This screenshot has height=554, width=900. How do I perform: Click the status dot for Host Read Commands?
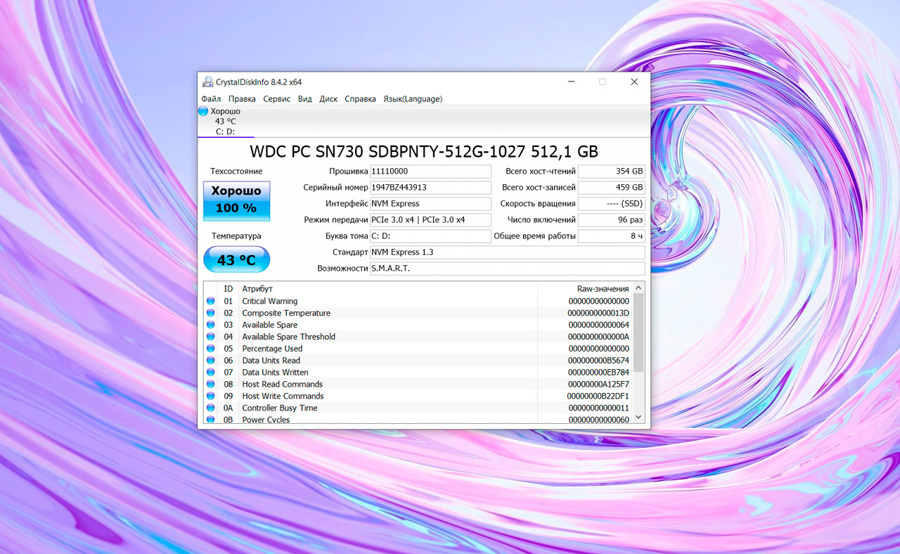click(211, 384)
